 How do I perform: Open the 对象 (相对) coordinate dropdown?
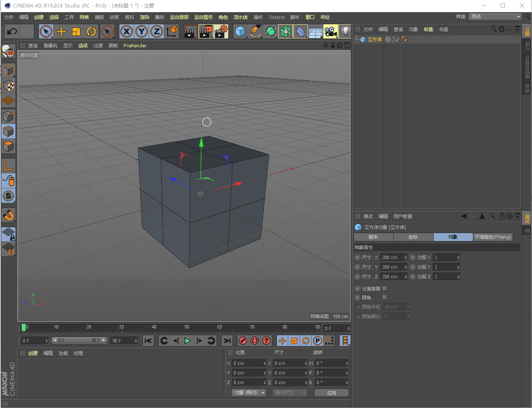click(249, 393)
